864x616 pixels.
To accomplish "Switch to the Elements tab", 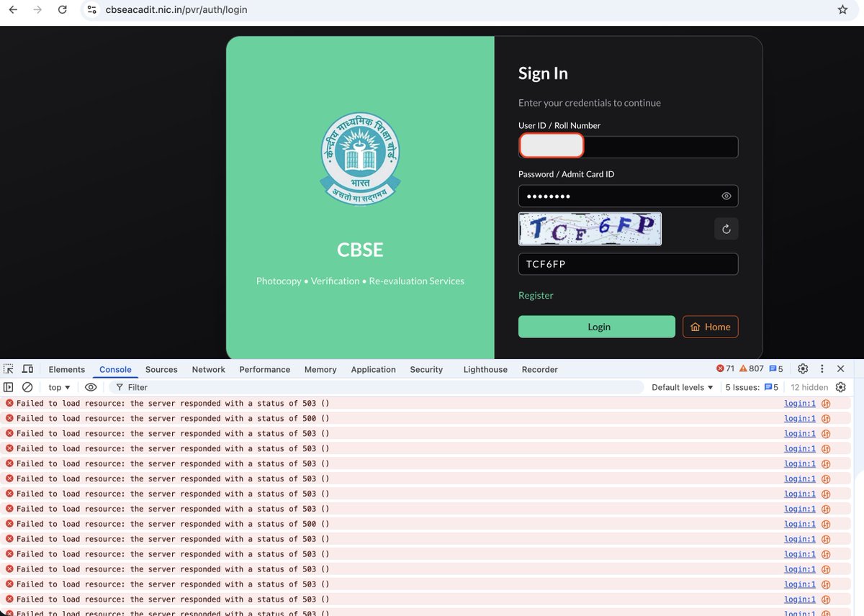I will (67, 369).
